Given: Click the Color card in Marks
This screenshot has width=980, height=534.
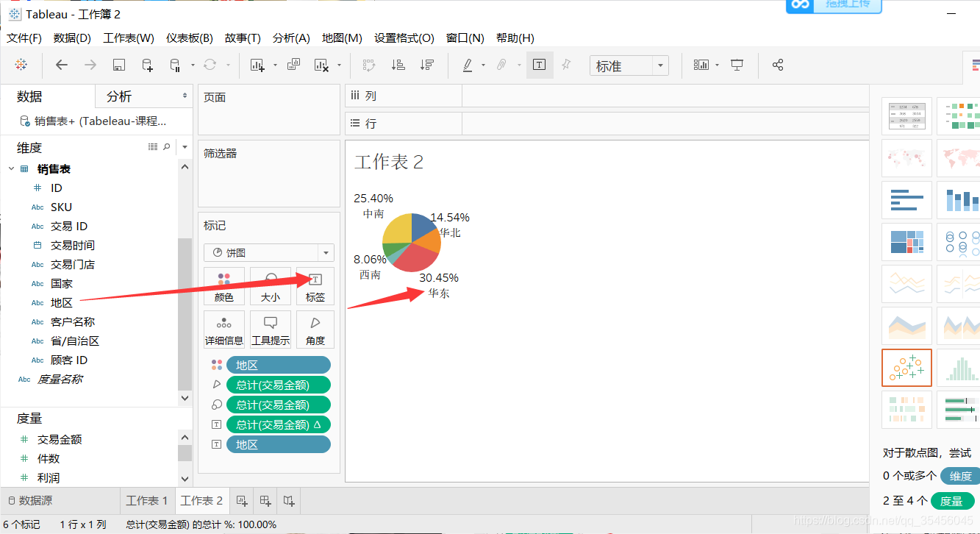Looking at the screenshot, I should 224,286.
